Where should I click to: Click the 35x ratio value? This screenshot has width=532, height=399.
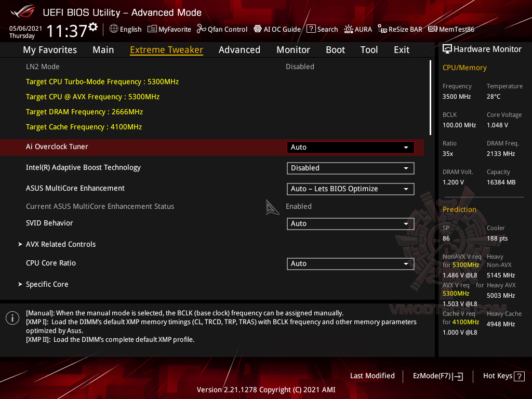click(x=447, y=154)
